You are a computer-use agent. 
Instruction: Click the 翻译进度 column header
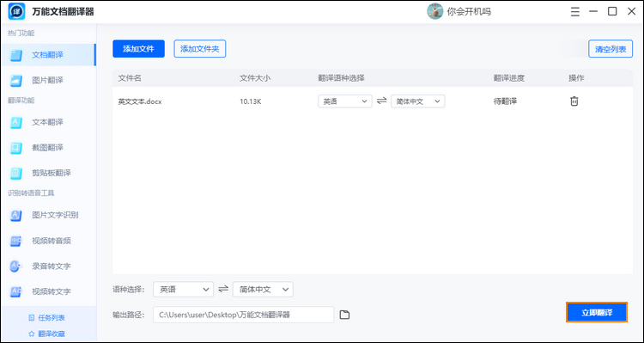[x=509, y=78]
